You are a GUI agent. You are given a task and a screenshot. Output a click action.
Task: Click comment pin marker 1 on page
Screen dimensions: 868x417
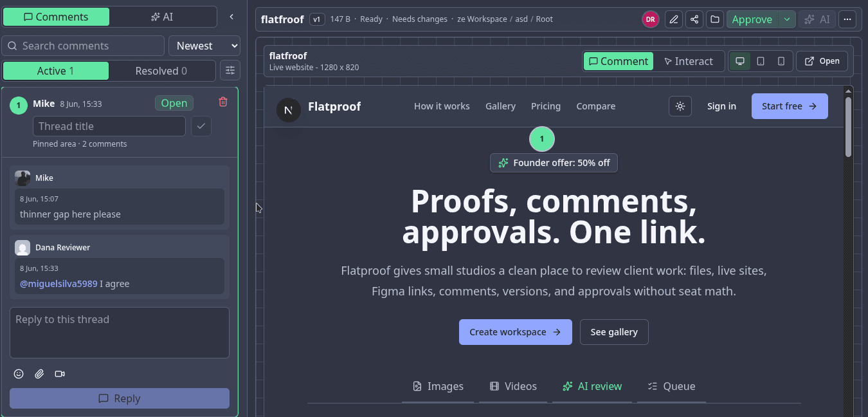(542, 139)
